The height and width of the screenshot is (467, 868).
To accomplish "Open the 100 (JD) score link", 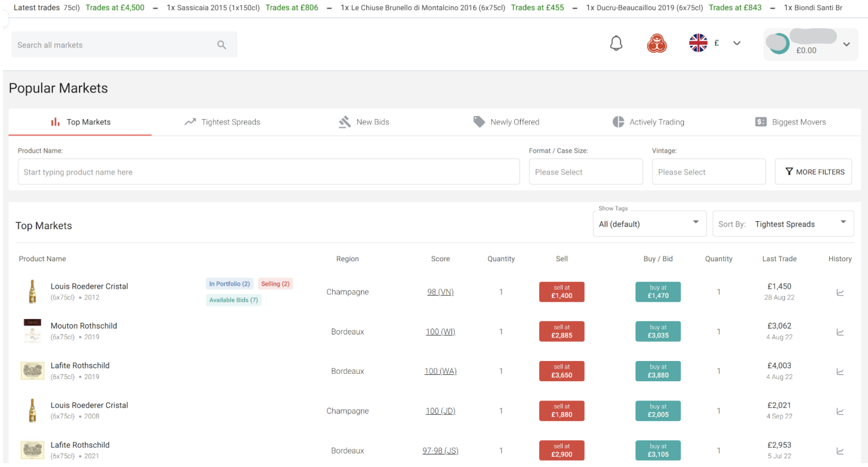I will (440, 411).
